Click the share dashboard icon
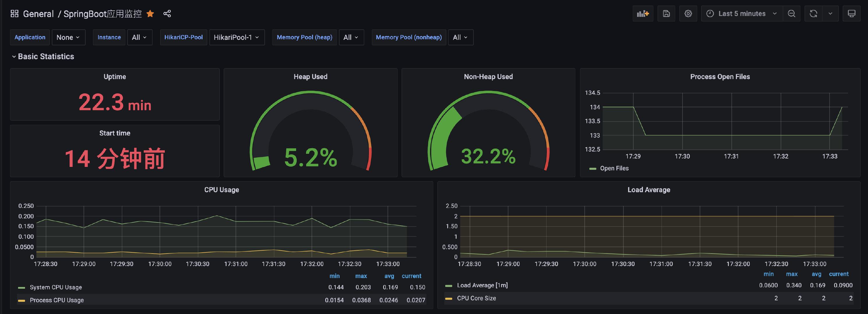The image size is (868, 314). [167, 14]
